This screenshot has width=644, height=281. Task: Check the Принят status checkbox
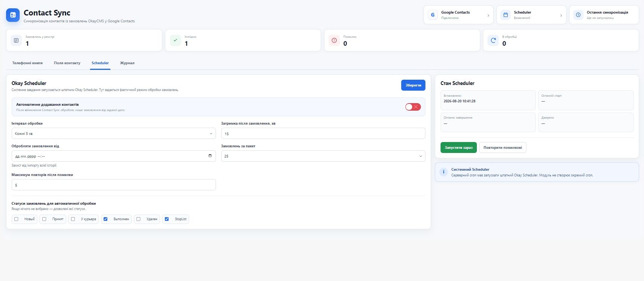44,219
